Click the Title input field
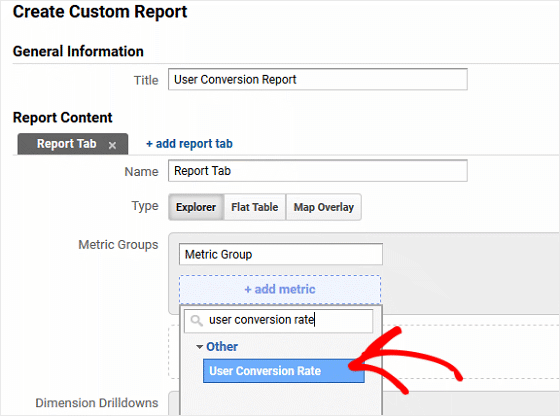The image size is (560, 416). [318, 79]
